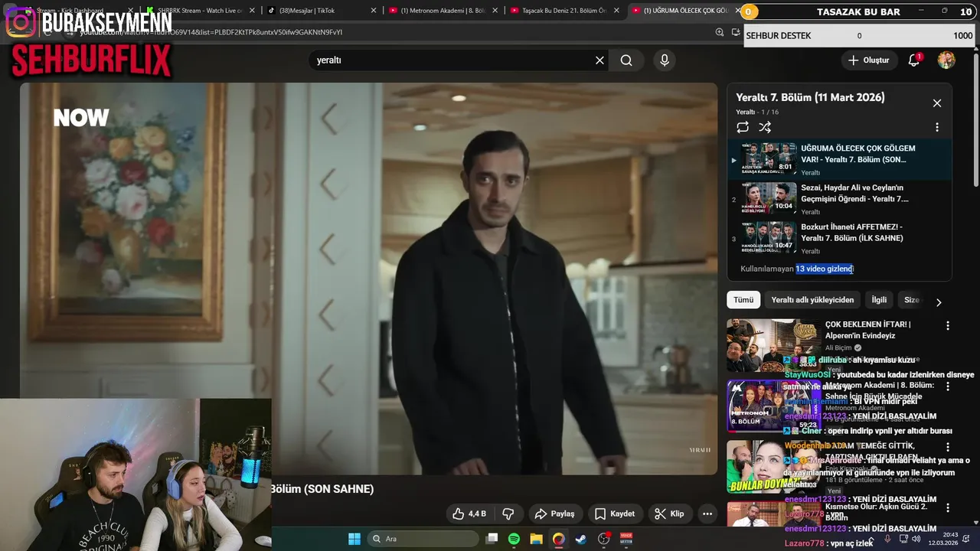
Task: Open Windows Start menu
Action: tap(354, 539)
